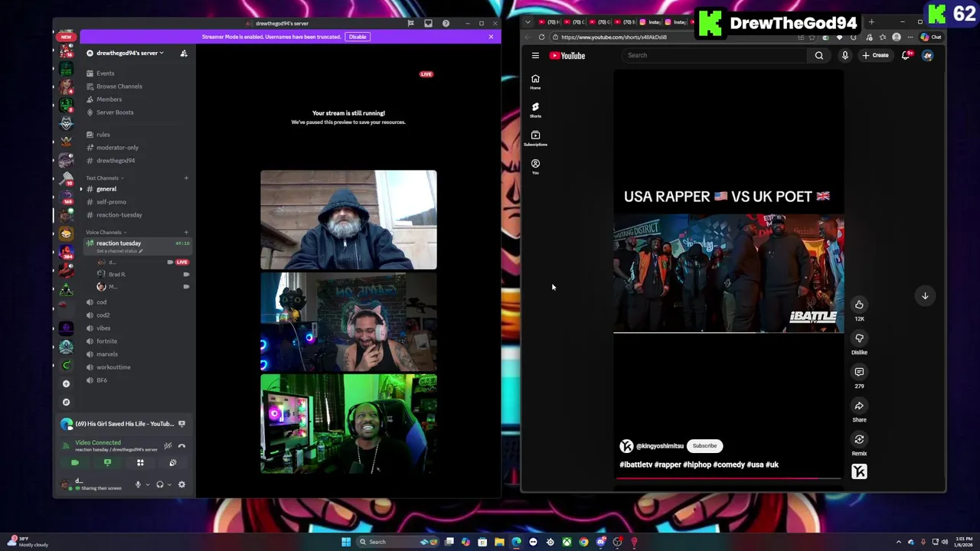This screenshot has width=980, height=551.
Task: Stop Discord screen sharing button
Action: click(107, 462)
